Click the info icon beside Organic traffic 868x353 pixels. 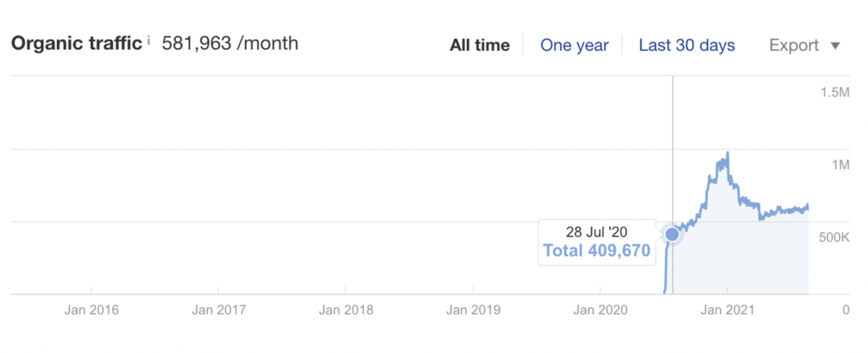[149, 40]
